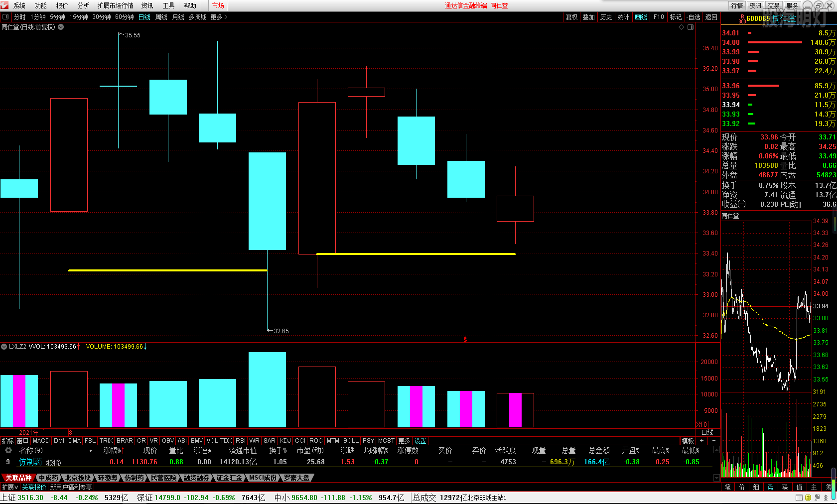Open the layout icon before 分时
This screenshot has width=837, height=504.
5,17
